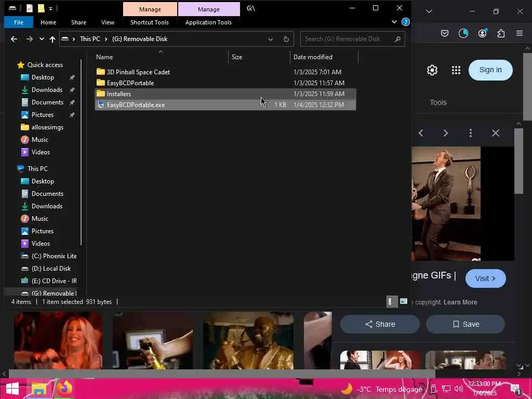Open the Application Tools tab

point(208,22)
